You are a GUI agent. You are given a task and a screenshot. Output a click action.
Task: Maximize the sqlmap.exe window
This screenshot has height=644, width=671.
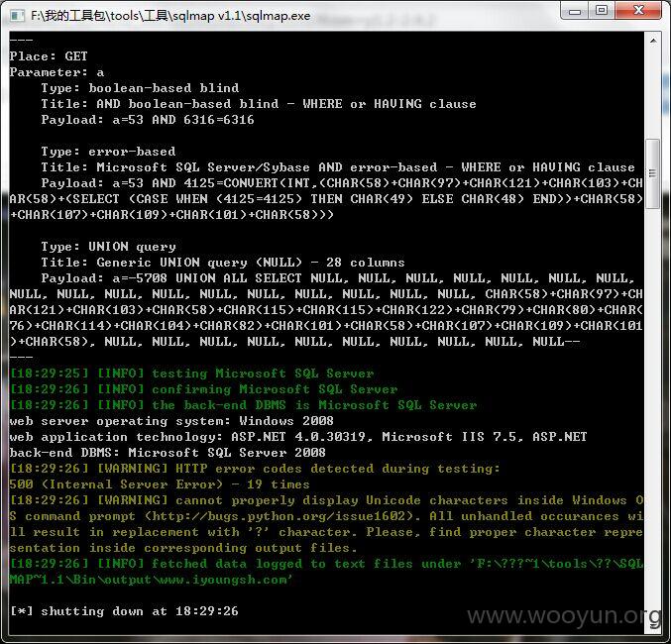coord(602,10)
